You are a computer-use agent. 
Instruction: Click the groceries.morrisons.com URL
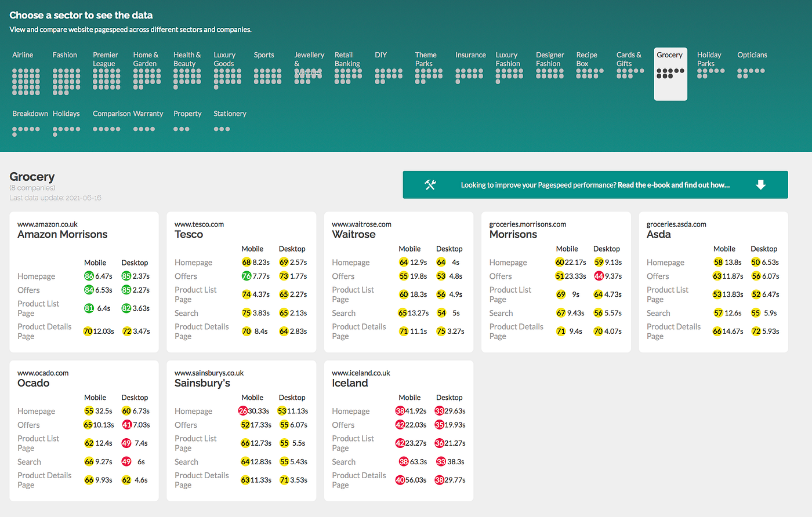tap(528, 224)
